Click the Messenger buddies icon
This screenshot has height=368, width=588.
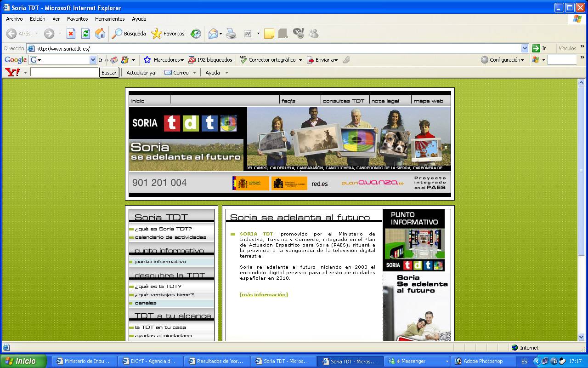pos(313,33)
